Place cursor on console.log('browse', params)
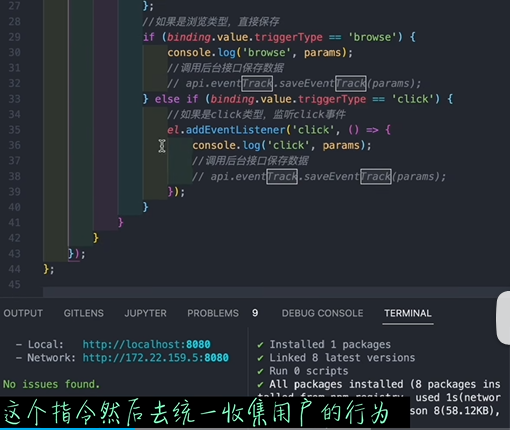Screen dimensions: 510x432 [260, 53]
